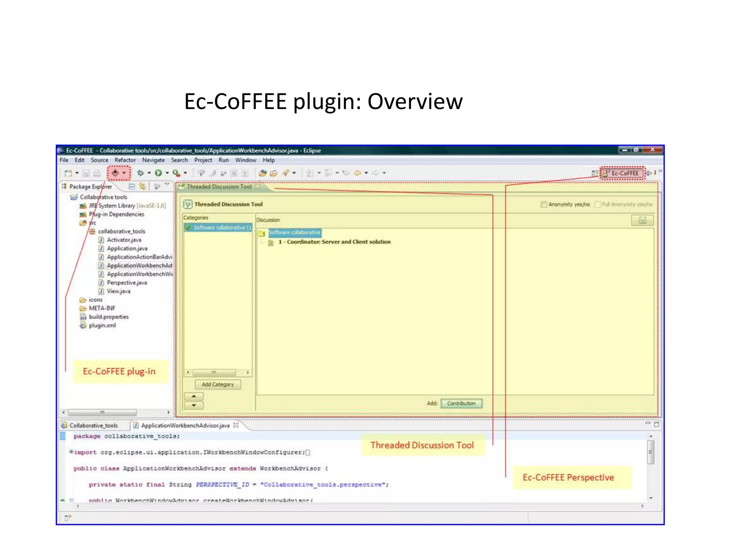The height and width of the screenshot is (560, 747).
Task: Select Perspective.java in Package Explorer
Action: point(127,283)
